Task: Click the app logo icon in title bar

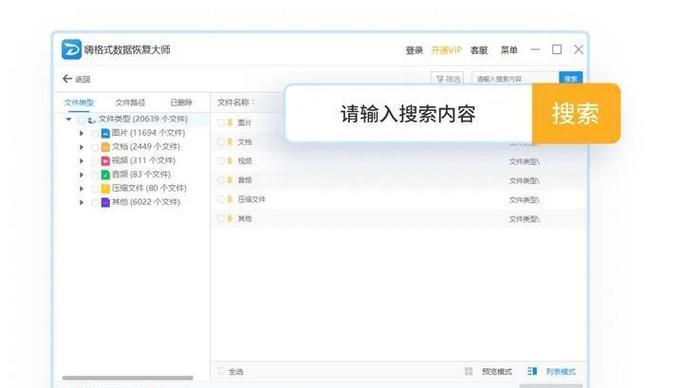Action: click(x=71, y=49)
